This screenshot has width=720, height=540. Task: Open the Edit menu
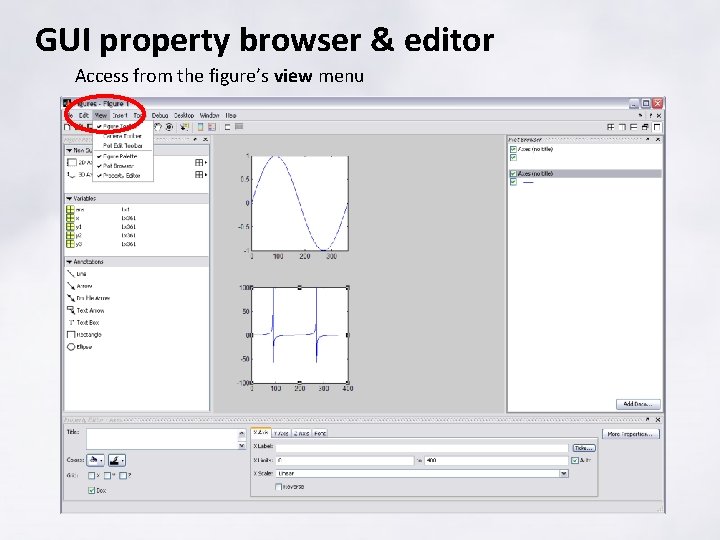tap(84, 116)
